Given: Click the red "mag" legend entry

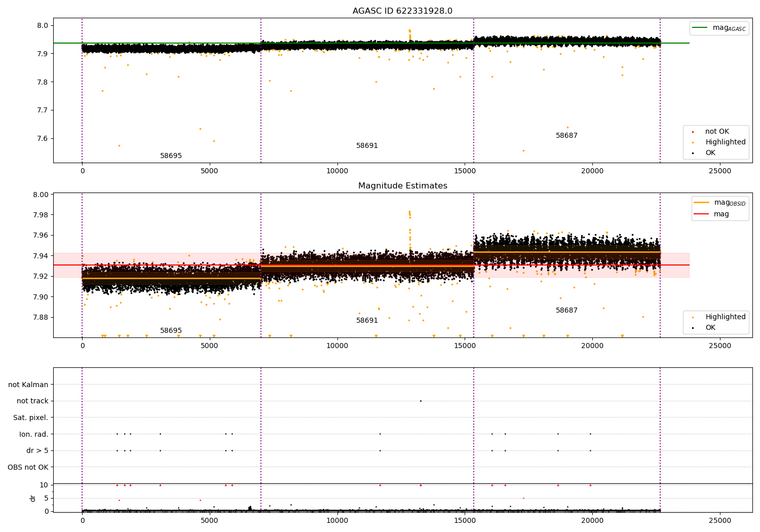Looking at the screenshot, I should (711, 214).
